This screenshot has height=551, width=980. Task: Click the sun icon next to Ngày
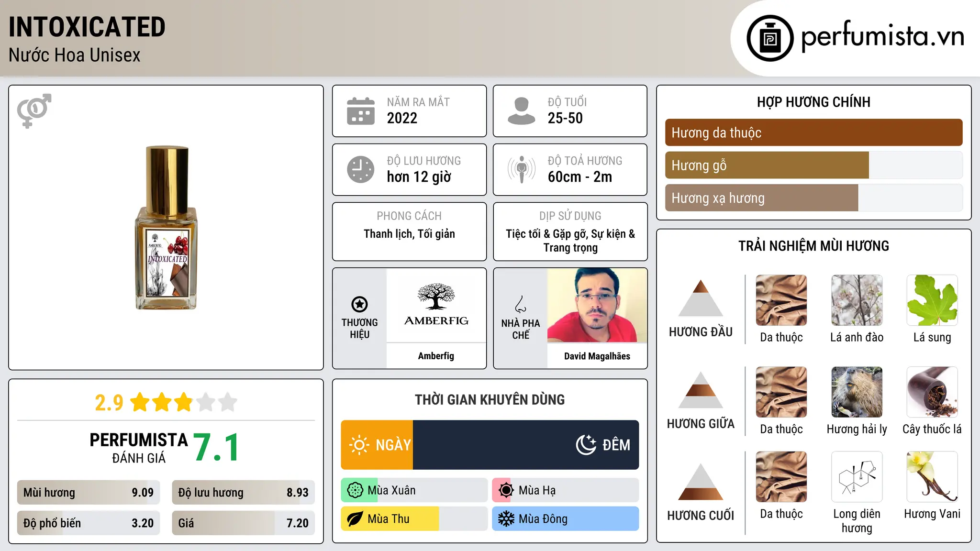pyautogui.click(x=359, y=445)
